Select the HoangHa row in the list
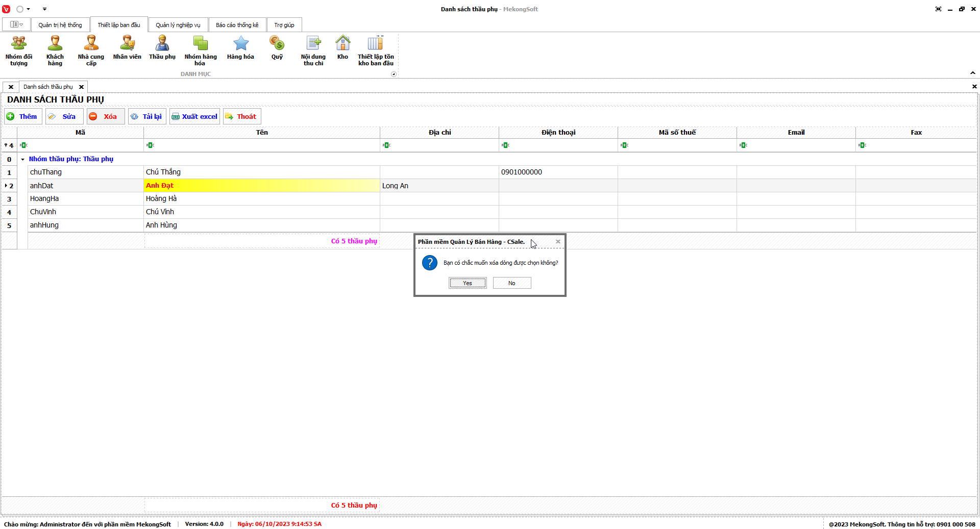The height and width of the screenshot is (529, 980). [x=44, y=199]
